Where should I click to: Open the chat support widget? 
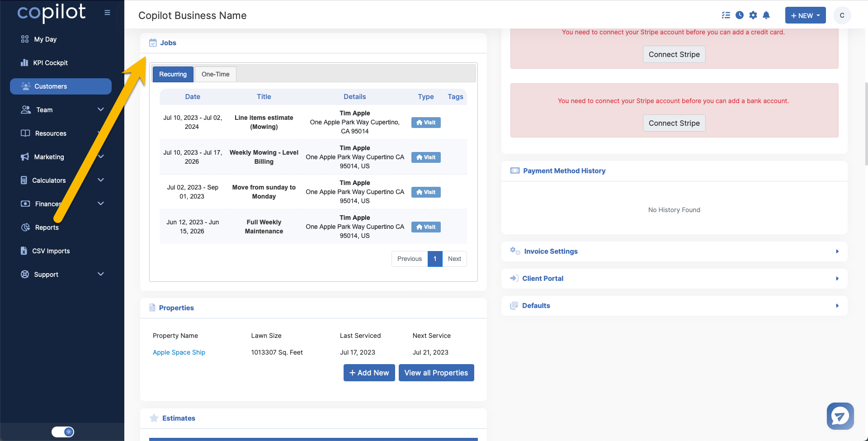point(840,416)
